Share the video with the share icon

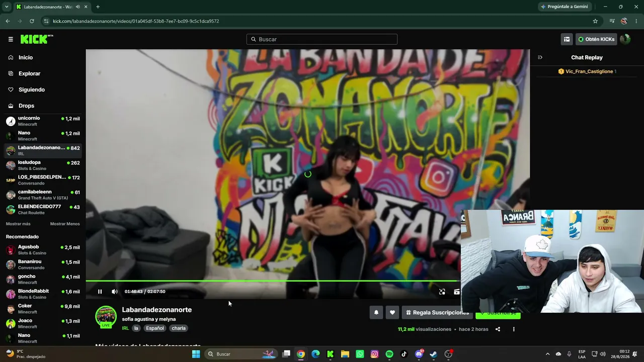498,329
